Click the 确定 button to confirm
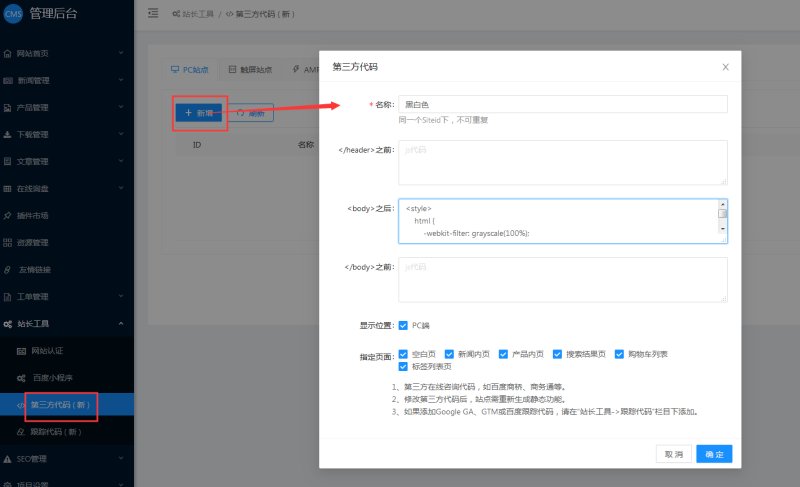The width and height of the screenshot is (800, 487). 714,454
